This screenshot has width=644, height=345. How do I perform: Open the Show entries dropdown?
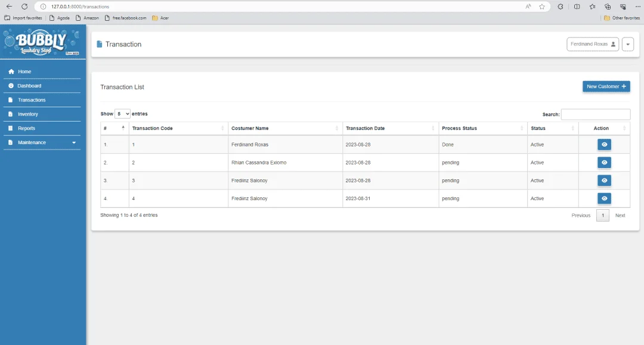click(x=122, y=114)
